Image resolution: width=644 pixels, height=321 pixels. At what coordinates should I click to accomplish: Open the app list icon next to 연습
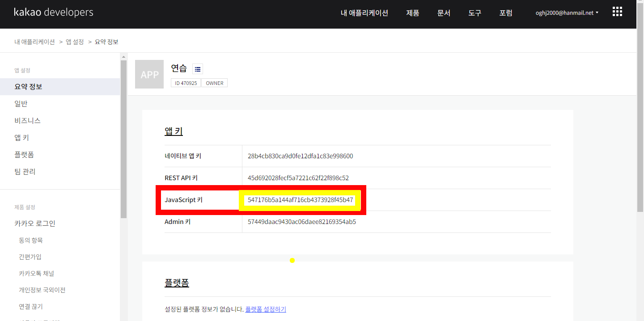(198, 68)
